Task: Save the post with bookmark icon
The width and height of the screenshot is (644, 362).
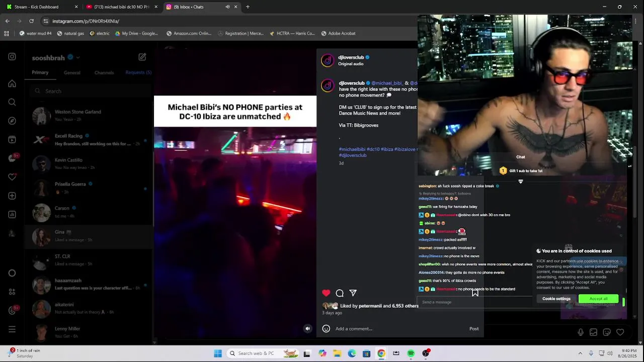Action: (x=475, y=293)
